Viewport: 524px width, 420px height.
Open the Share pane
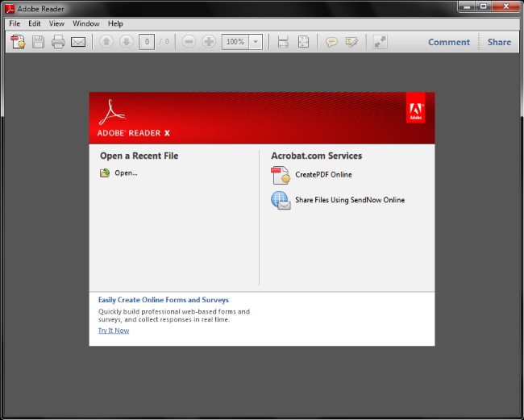499,42
